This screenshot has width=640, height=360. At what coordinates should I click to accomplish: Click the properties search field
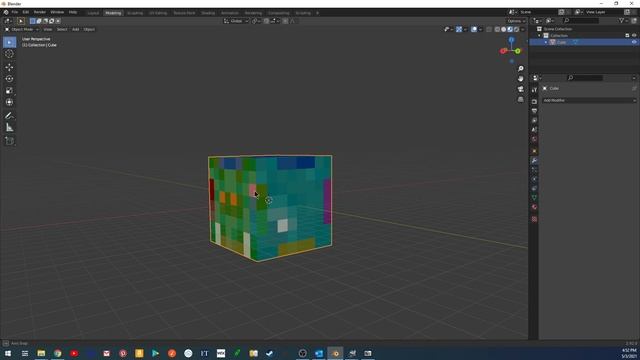tap(585, 78)
